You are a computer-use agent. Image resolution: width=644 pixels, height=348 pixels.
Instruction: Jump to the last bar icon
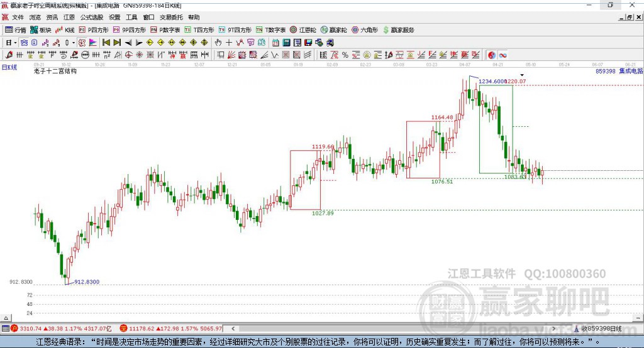pos(117,43)
